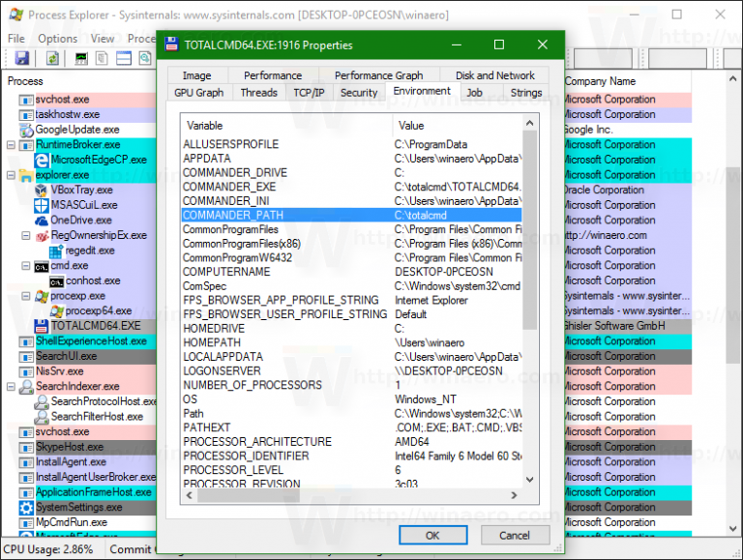Click the SystemSettings.exe gear icon
Viewport: 743px width, 560px height.
pos(25,508)
